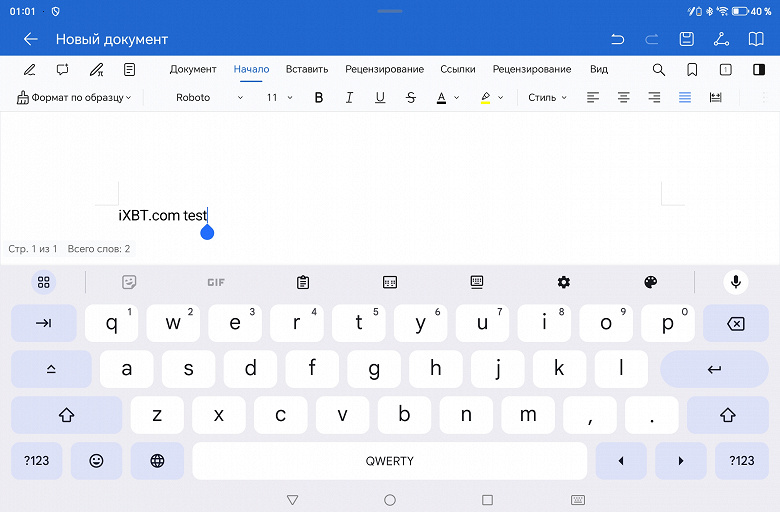Switch to the Вид tab
This screenshot has width=780, height=512.
599,69
